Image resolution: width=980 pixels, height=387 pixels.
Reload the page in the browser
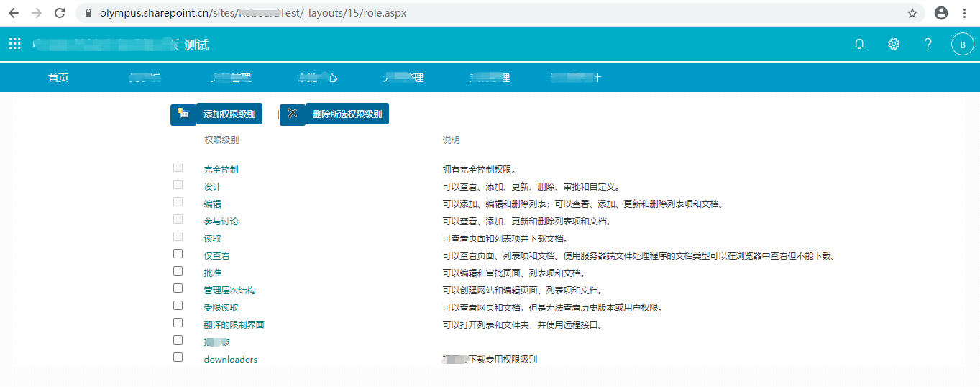tap(60, 13)
